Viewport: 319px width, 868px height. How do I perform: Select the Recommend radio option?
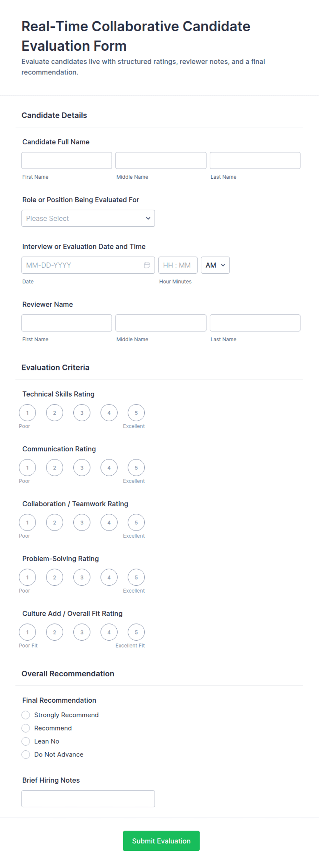click(x=26, y=728)
